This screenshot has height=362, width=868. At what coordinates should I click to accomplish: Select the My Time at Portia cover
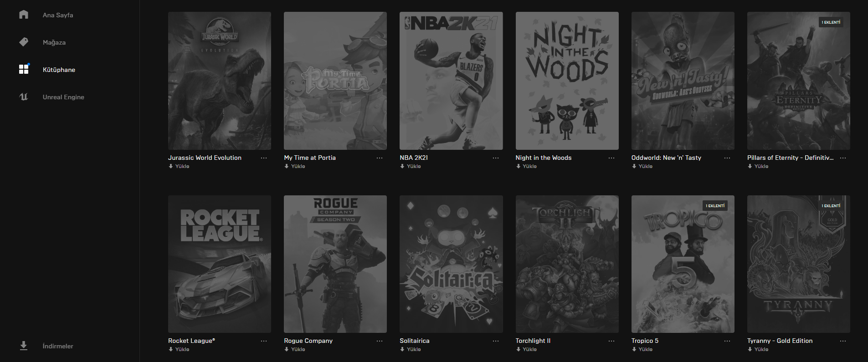[335, 81]
